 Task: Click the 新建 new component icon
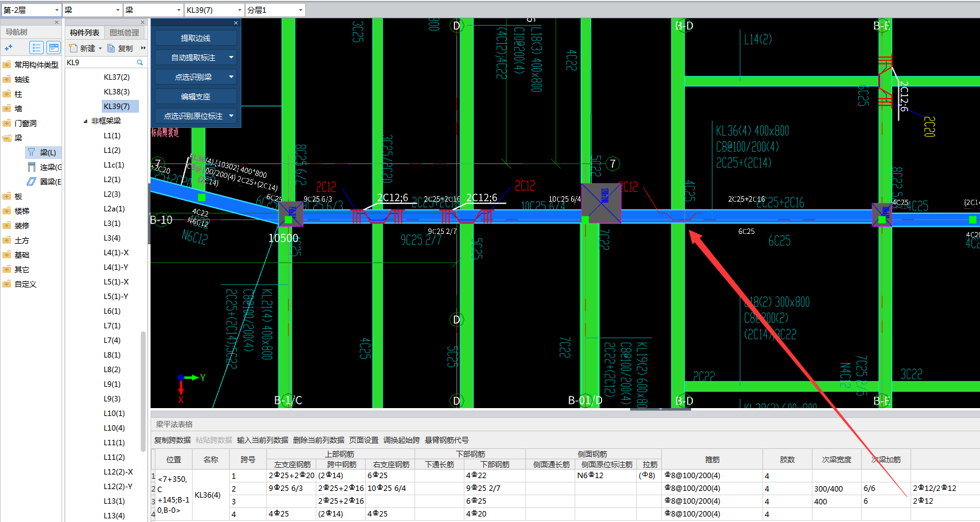(73, 48)
